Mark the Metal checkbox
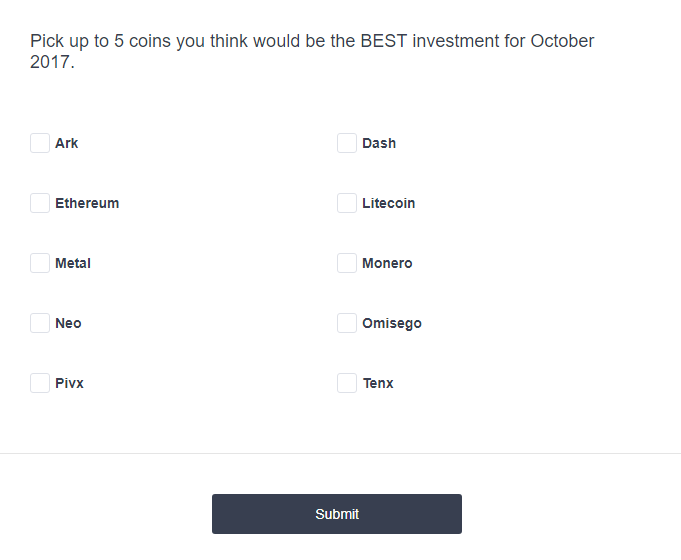681x560 pixels. (x=40, y=263)
